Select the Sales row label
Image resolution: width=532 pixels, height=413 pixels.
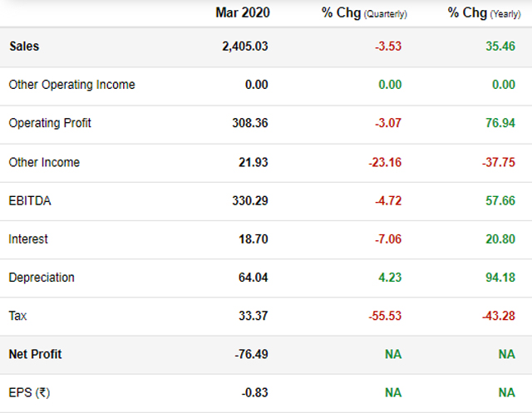24,47
